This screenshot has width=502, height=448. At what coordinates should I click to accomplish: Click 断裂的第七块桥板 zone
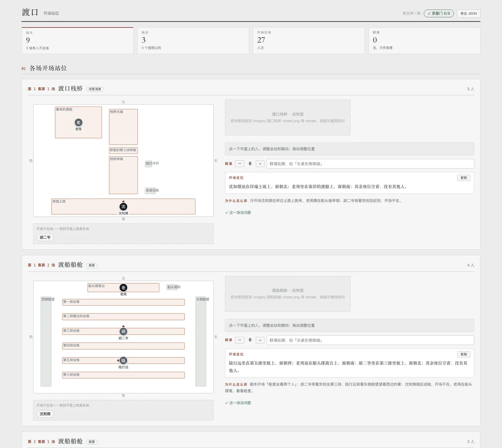[x=123, y=150]
